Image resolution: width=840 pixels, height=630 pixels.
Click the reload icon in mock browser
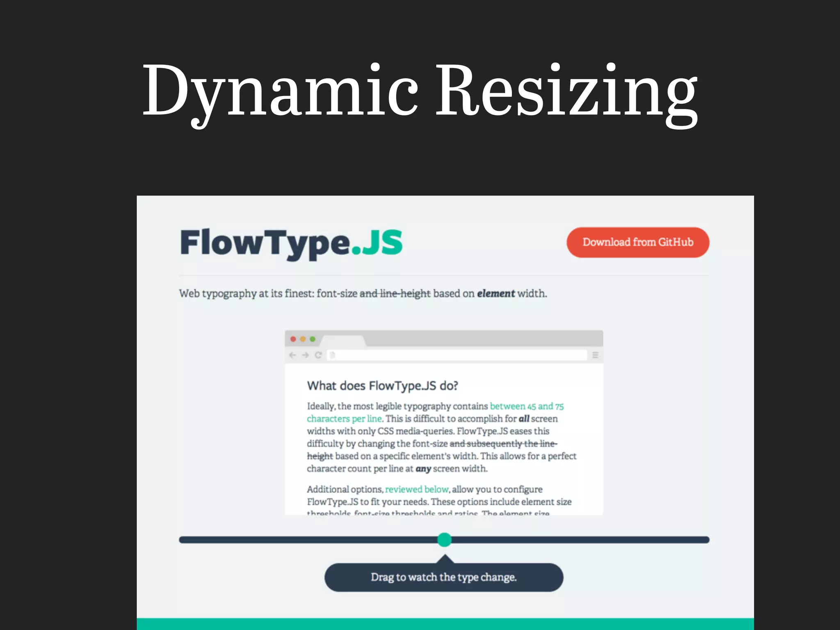[x=318, y=355]
